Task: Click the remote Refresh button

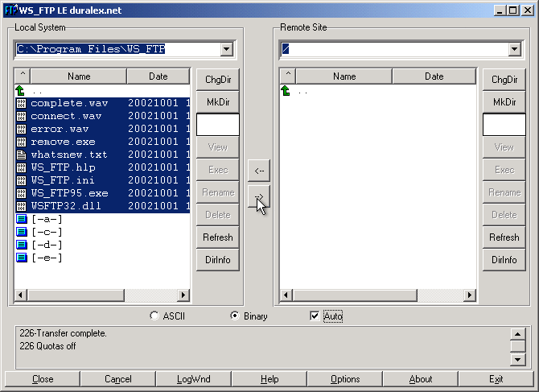Action: [504, 237]
